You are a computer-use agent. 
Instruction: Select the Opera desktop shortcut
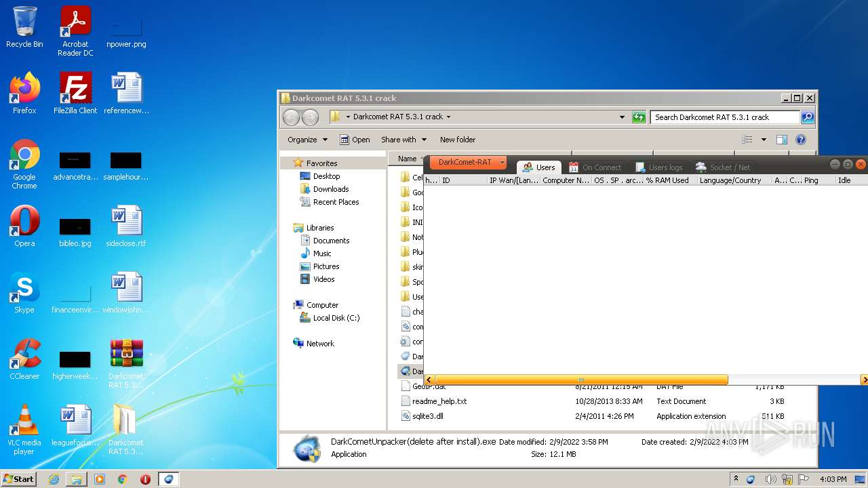pos(24,226)
